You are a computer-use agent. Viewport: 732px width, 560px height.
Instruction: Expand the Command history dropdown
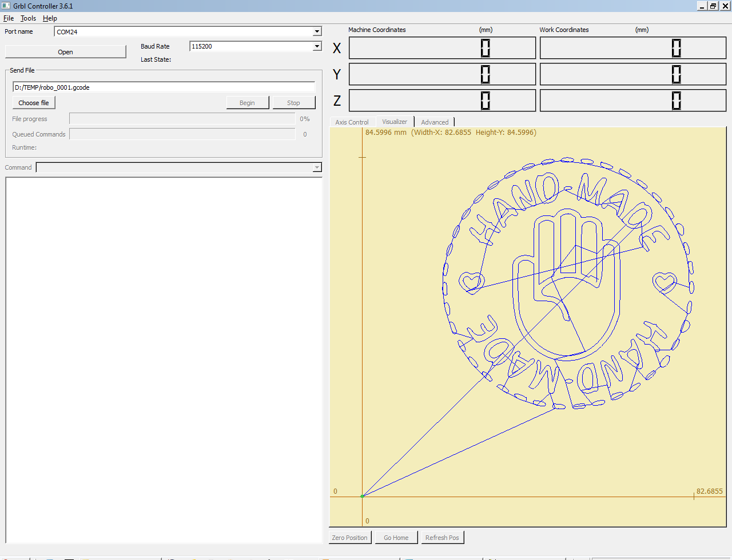[317, 167]
